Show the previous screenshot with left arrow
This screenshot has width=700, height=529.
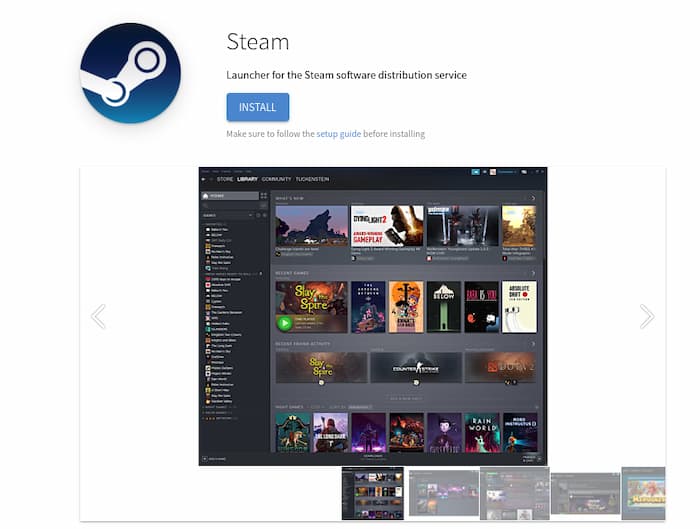[x=99, y=317]
